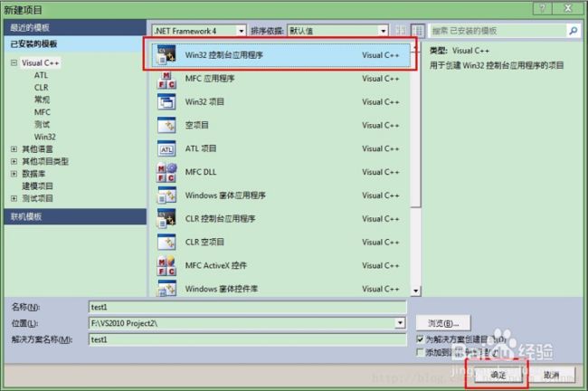Open the 最近的模板 section

point(75,27)
